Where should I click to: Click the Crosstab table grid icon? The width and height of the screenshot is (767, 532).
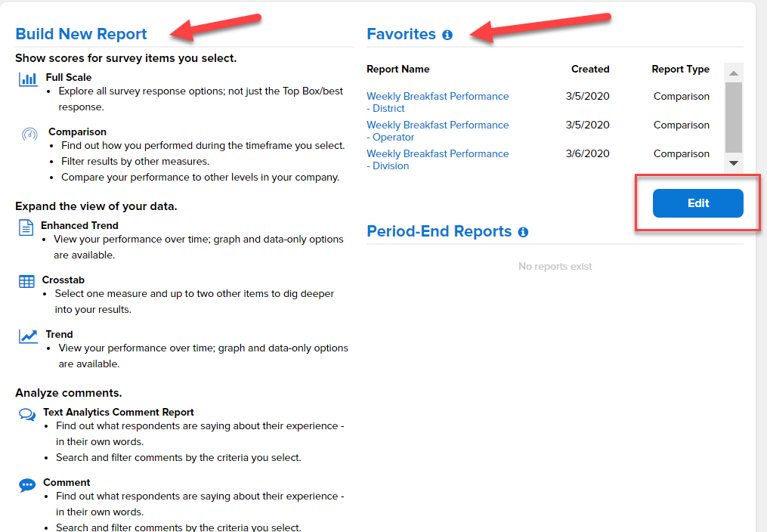26,282
